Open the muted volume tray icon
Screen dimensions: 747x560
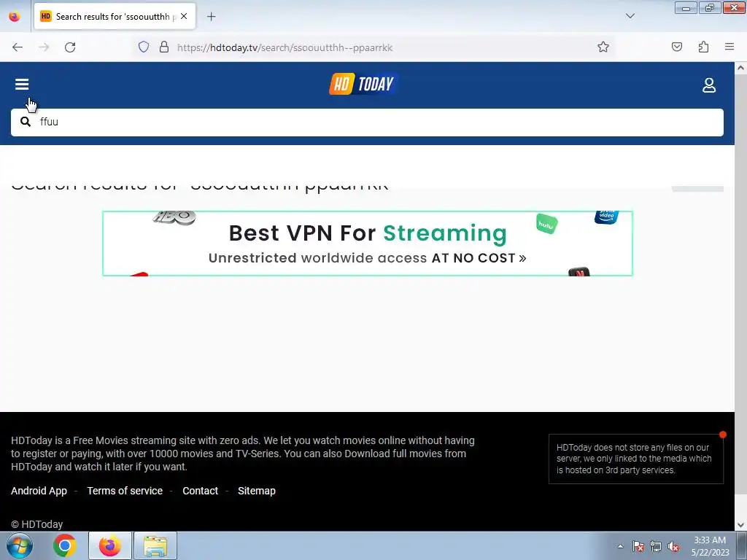(x=673, y=546)
